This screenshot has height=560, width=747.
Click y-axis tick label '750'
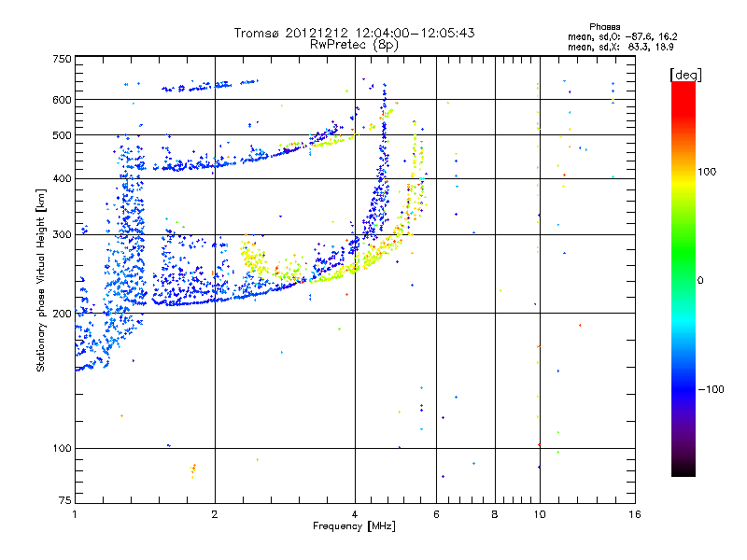tap(62, 59)
